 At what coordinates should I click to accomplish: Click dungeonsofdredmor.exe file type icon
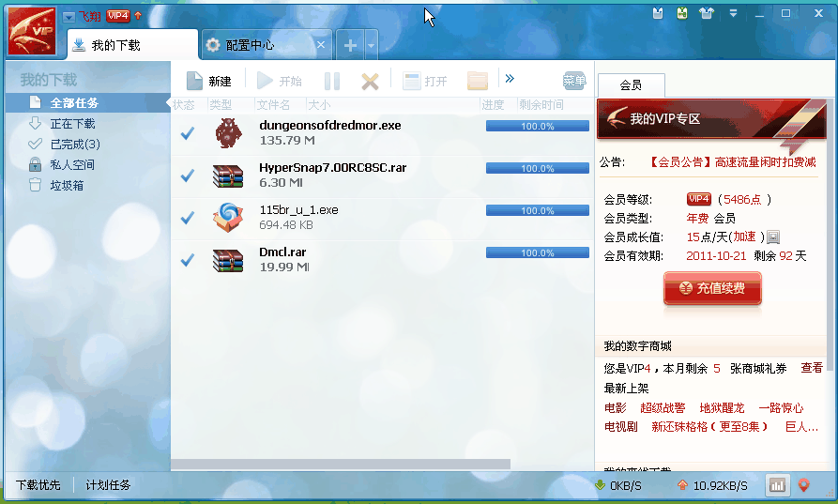pos(228,133)
